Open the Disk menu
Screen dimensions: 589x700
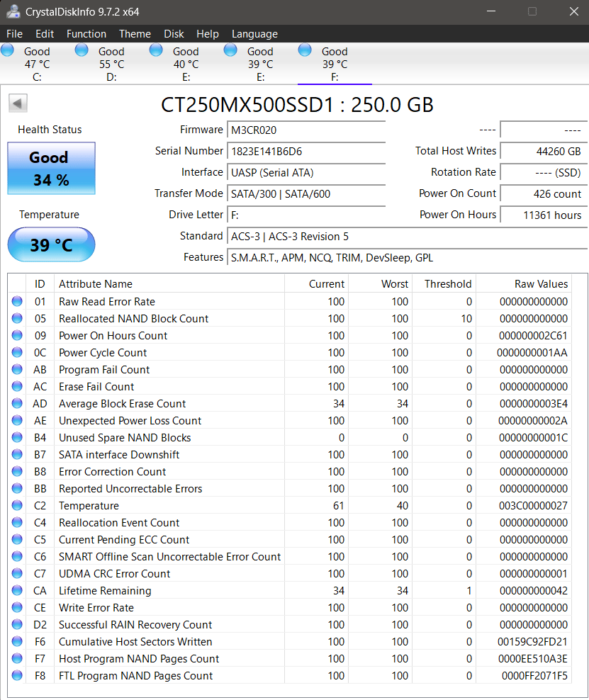(174, 34)
